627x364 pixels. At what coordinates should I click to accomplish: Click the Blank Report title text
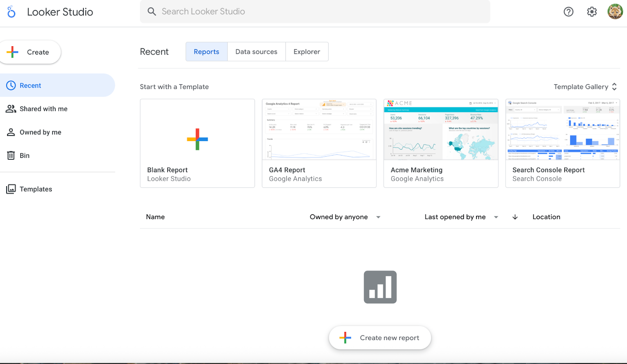(x=167, y=170)
